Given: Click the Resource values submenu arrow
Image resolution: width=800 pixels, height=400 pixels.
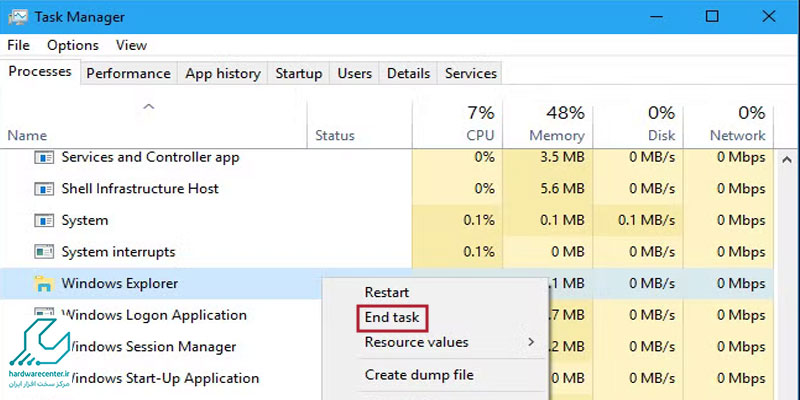Looking at the screenshot, I should (x=531, y=342).
